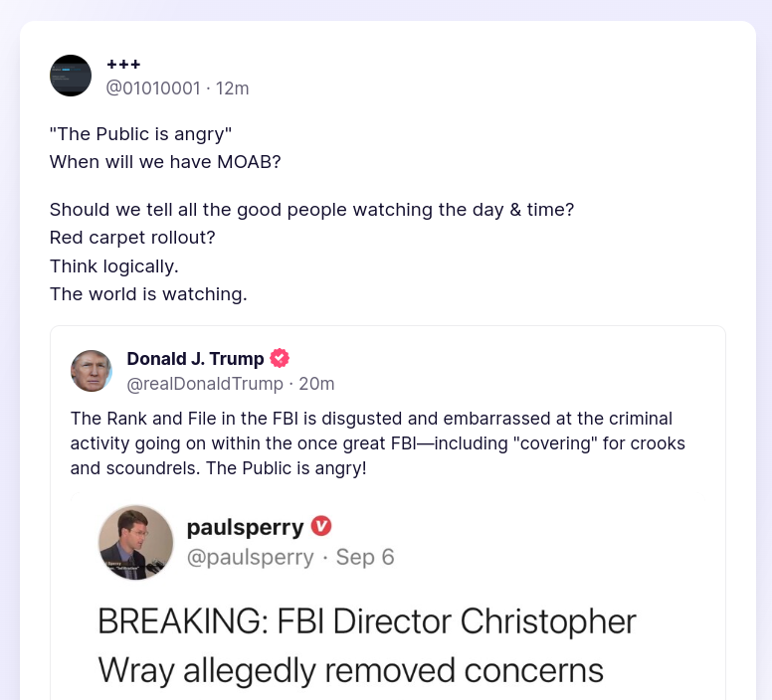Click the pink verified badge beside Donald J. Trump
The image size is (772, 700).
pyautogui.click(x=281, y=359)
